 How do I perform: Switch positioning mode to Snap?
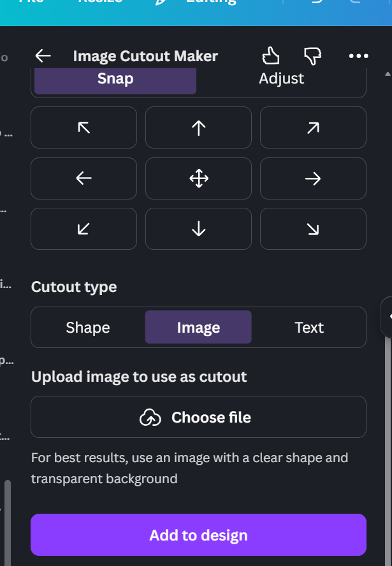[x=115, y=78]
